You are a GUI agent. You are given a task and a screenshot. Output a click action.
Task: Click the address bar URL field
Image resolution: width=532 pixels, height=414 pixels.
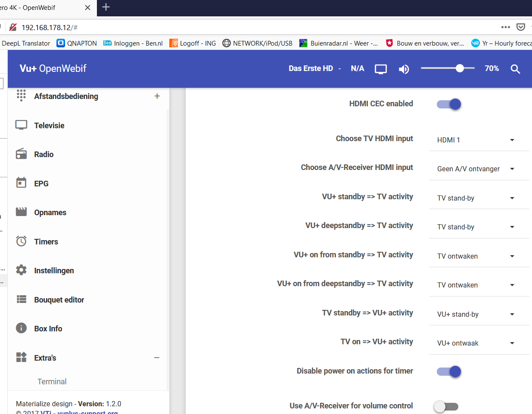[x=258, y=27]
